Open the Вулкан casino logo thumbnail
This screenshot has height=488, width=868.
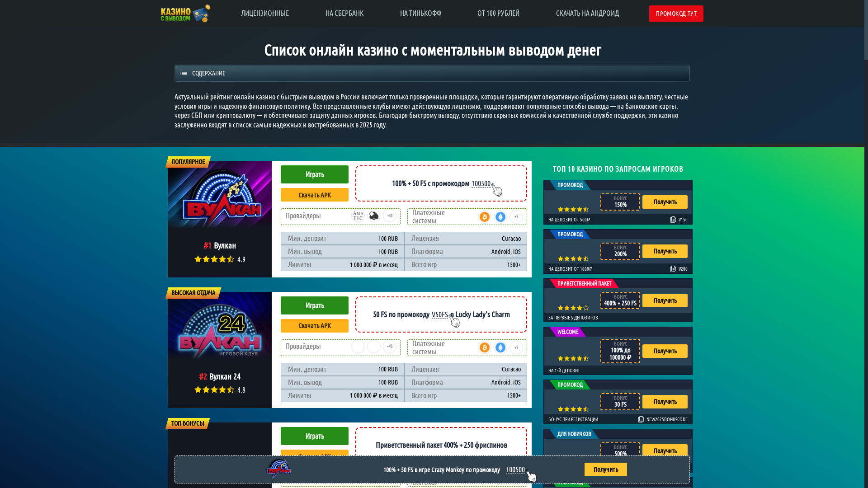220,194
